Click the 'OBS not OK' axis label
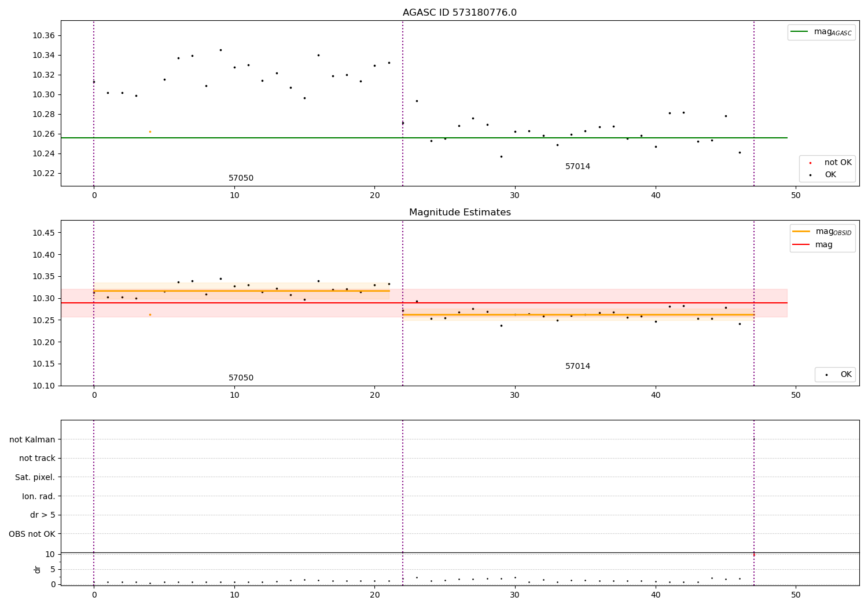The width and height of the screenshot is (868, 608). (x=32, y=534)
